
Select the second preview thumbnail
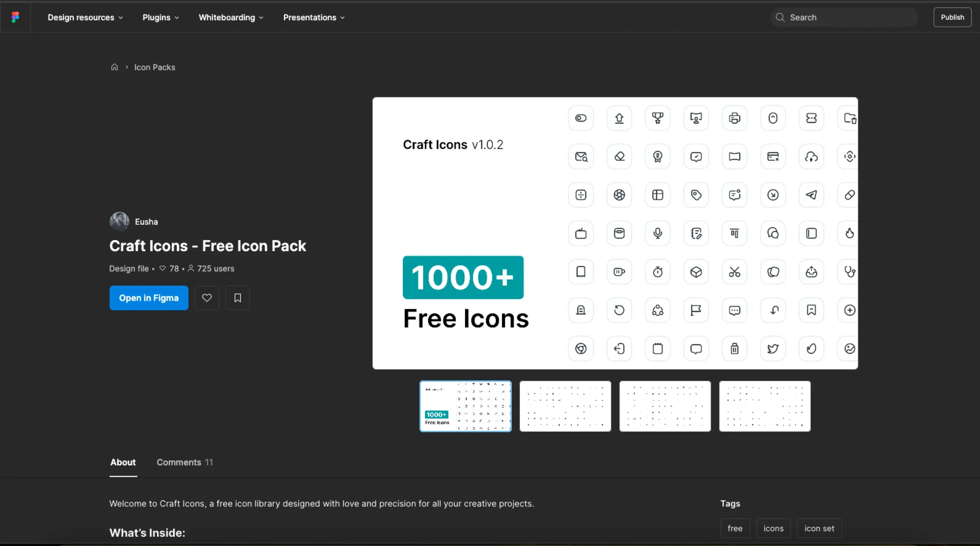click(565, 406)
